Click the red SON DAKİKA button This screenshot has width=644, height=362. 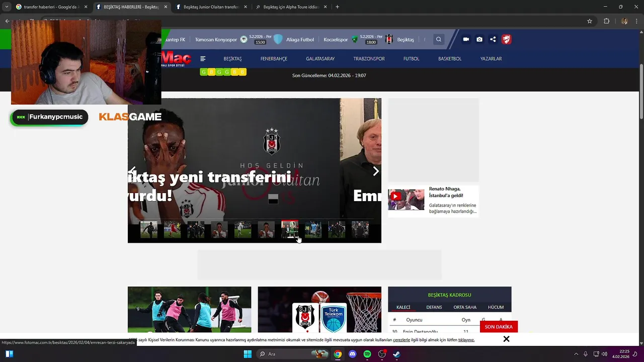point(499,327)
